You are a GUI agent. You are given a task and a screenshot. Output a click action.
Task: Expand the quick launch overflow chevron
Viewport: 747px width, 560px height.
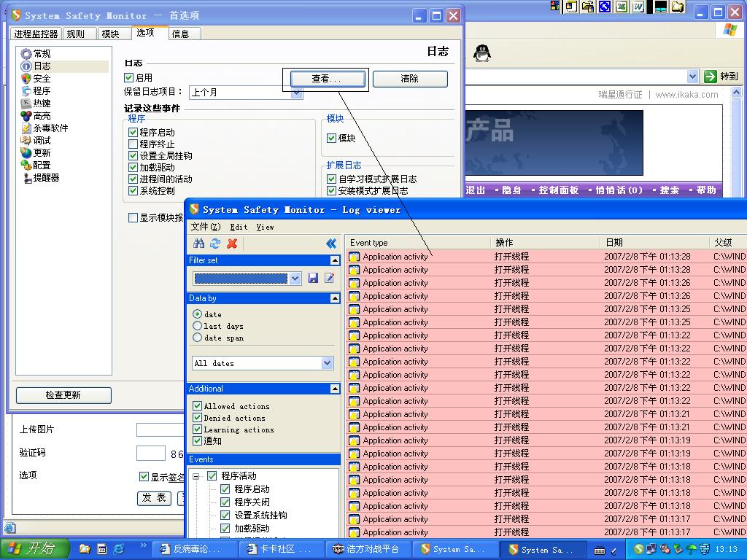point(143,545)
